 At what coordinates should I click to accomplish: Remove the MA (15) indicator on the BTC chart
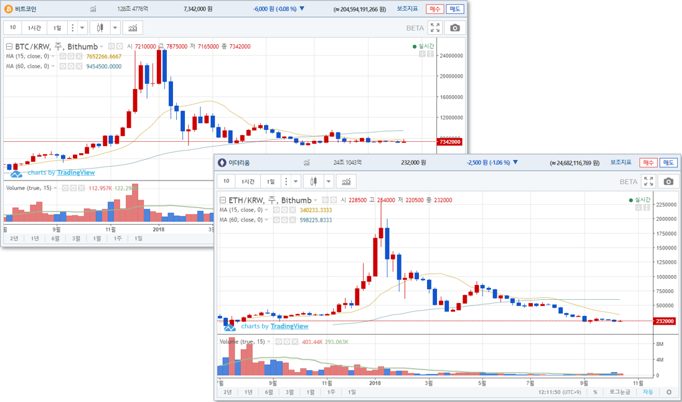click(79, 56)
